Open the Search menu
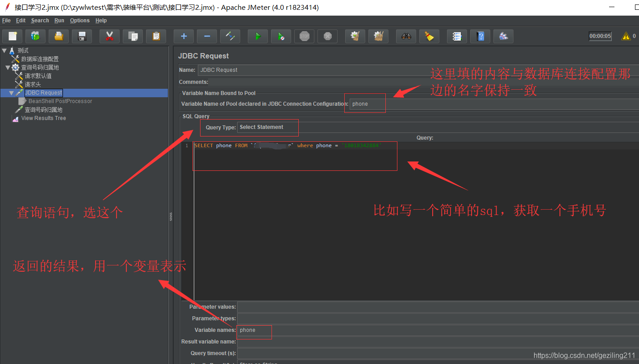 [40, 21]
